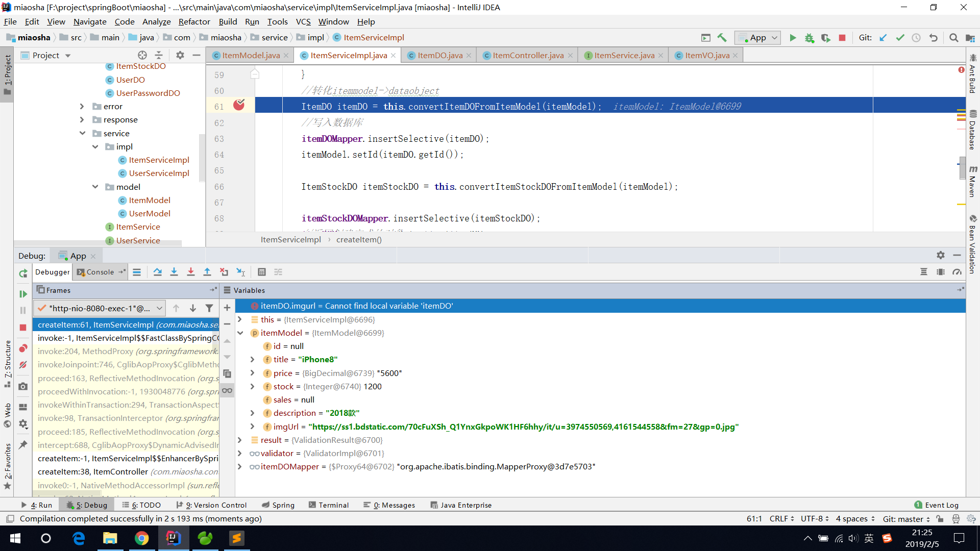This screenshot has height=551, width=980.
Task: Open the thread selector dropdown
Action: (99, 308)
